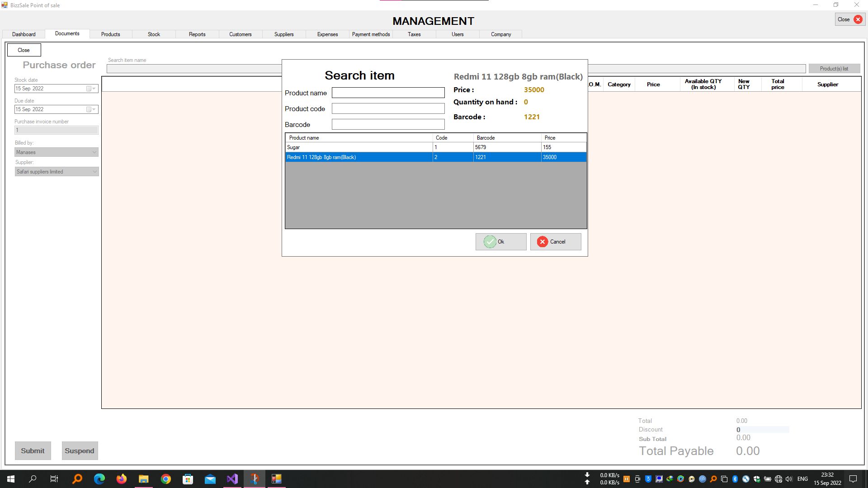Image resolution: width=868 pixels, height=488 pixels.
Task: Switch to the Products tab
Action: [x=110, y=34]
